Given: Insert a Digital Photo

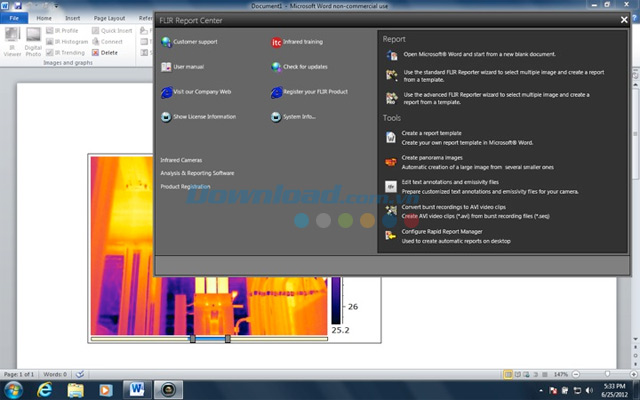Looking at the screenshot, I should coord(33,42).
